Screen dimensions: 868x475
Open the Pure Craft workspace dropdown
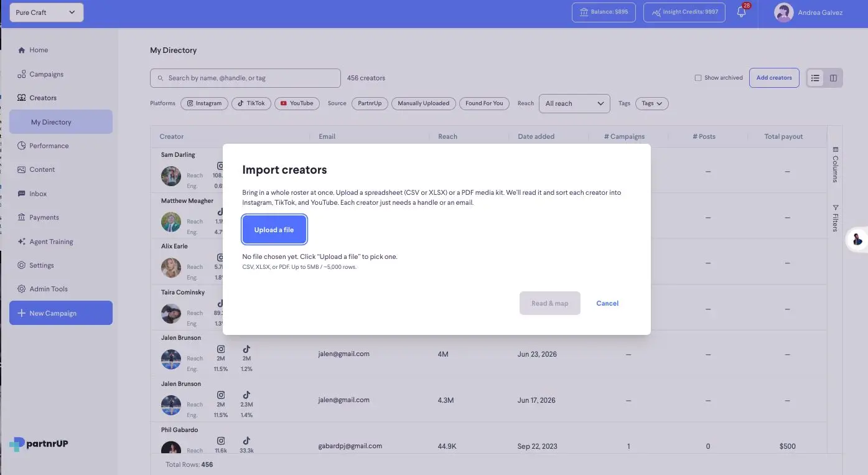coord(47,12)
